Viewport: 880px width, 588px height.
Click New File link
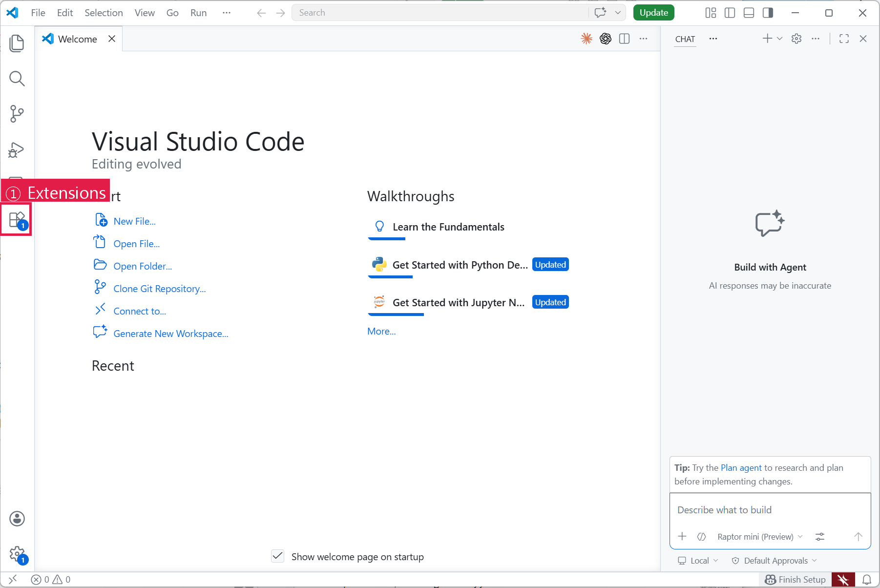[x=134, y=221]
